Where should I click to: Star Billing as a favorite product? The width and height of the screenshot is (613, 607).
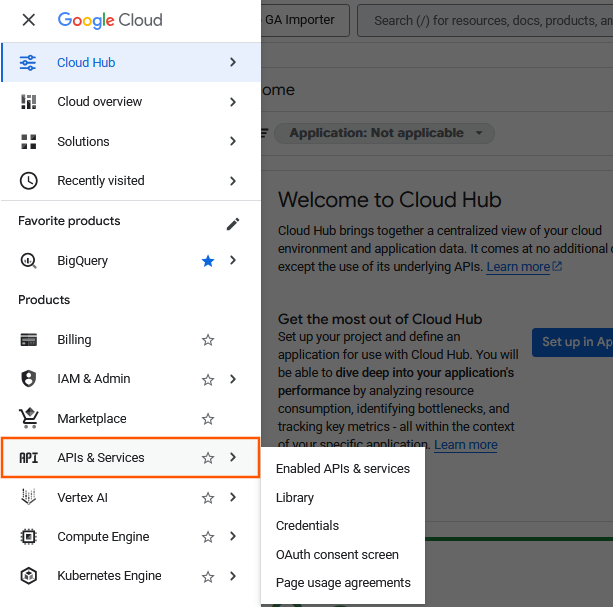click(x=208, y=340)
